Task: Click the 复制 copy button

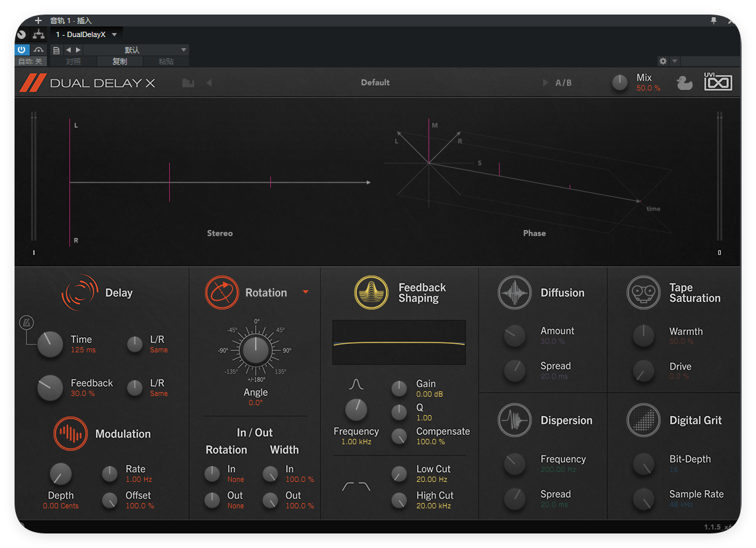Action: (x=120, y=61)
